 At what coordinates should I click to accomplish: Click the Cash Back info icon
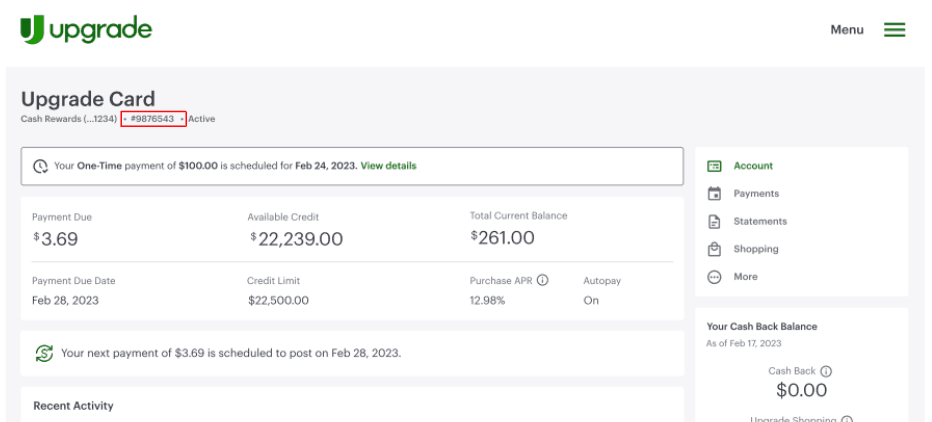pos(826,371)
